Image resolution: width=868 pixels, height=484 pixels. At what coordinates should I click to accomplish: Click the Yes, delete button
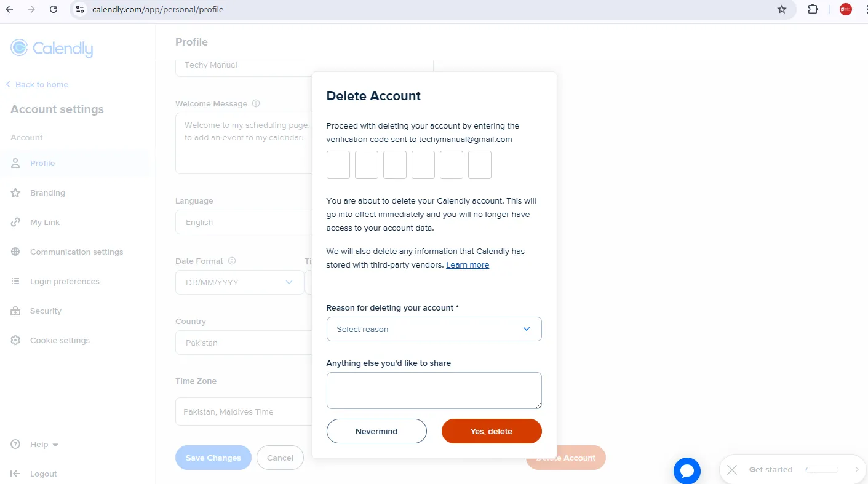(x=491, y=431)
